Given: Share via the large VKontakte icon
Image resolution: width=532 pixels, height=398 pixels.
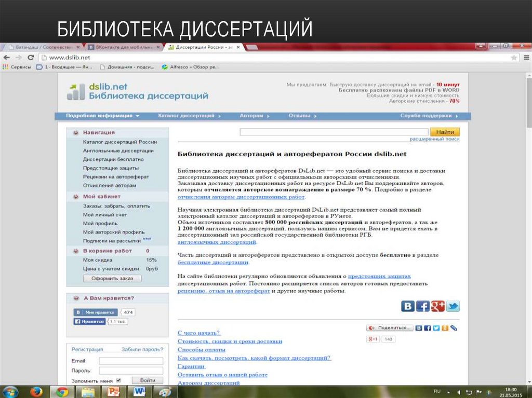Looking at the screenshot, I should (x=408, y=306).
